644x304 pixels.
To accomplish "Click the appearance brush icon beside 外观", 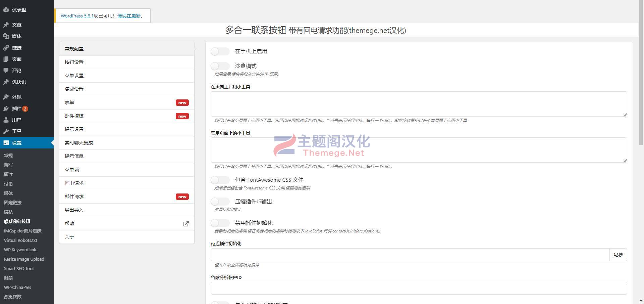I will point(6,97).
